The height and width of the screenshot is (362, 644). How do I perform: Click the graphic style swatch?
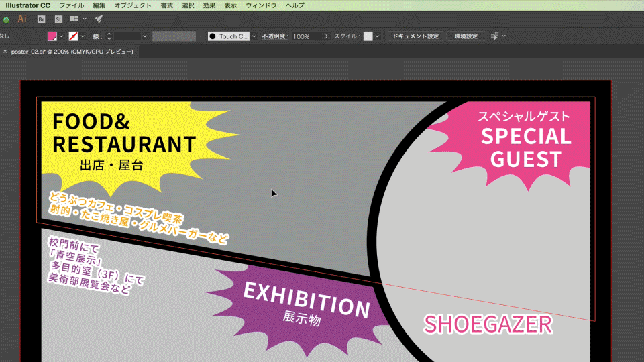click(x=368, y=36)
